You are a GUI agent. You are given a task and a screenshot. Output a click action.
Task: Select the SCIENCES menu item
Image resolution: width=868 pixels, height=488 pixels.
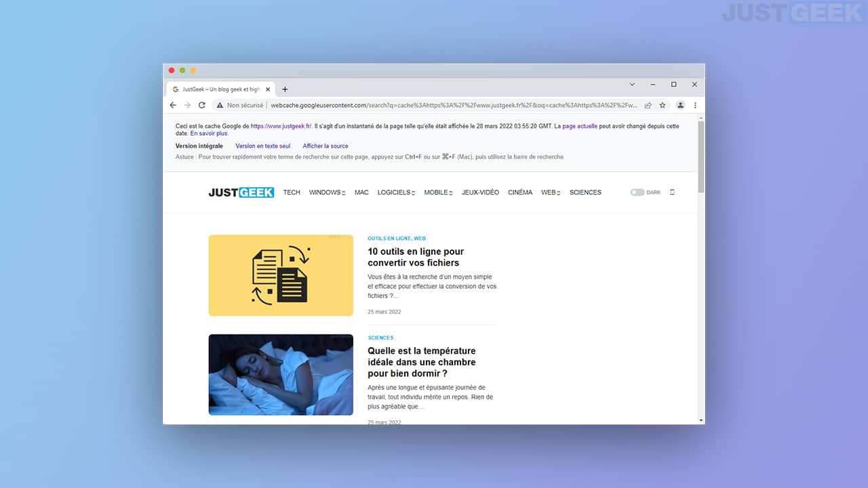(585, 192)
